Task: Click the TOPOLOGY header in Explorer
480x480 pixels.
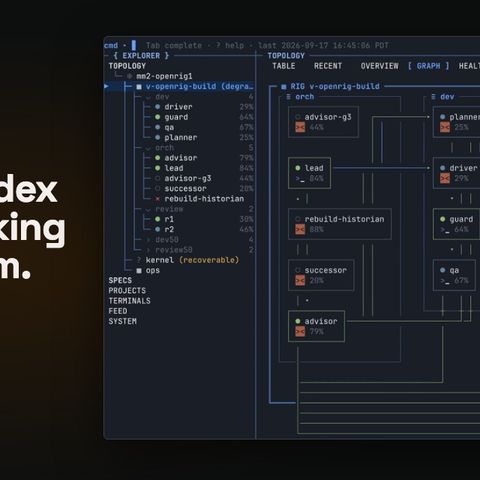Action: point(127,66)
